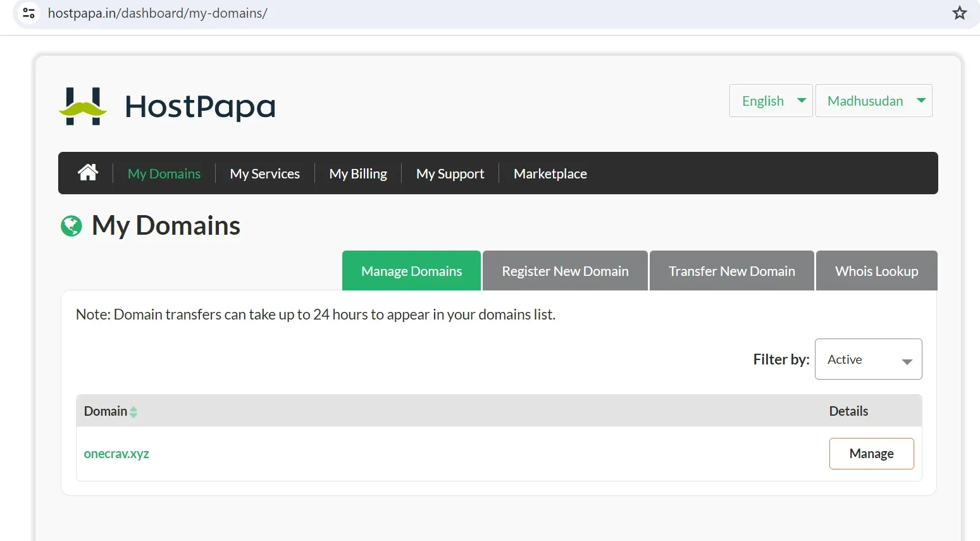Click the Manage button for onecrav.xyz

pos(871,454)
